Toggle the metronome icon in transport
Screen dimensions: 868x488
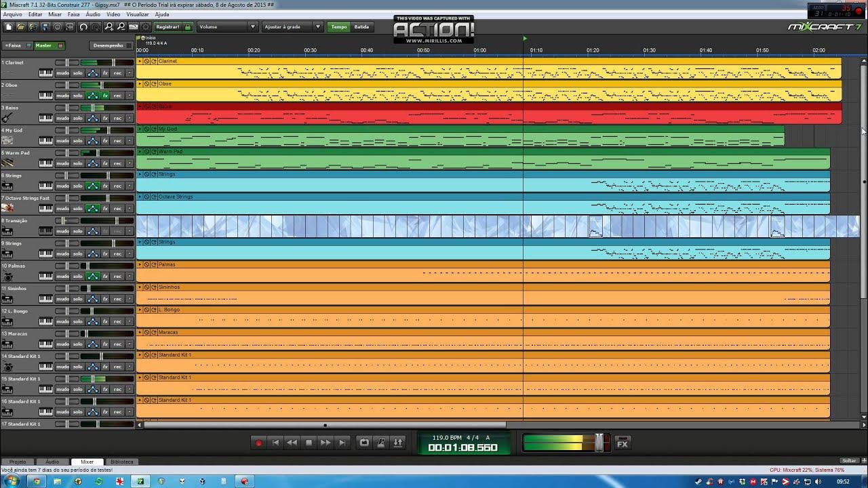(381, 443)
